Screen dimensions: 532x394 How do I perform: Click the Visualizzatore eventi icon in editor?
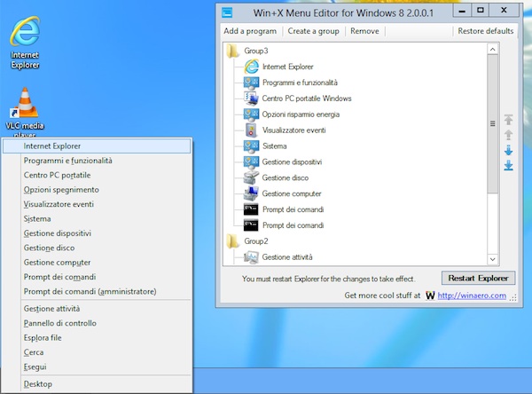(252, 130)
